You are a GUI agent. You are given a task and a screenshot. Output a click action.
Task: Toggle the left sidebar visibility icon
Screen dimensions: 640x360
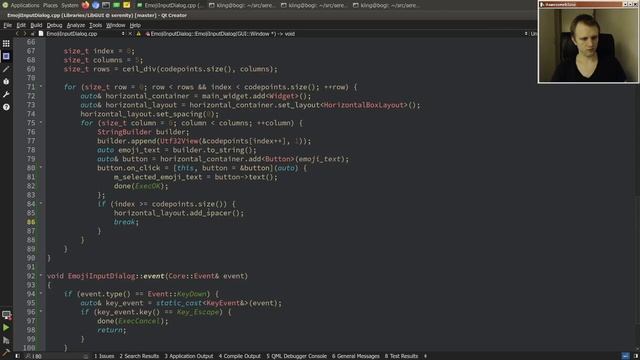pyautogui.click(x=17, y=356)
